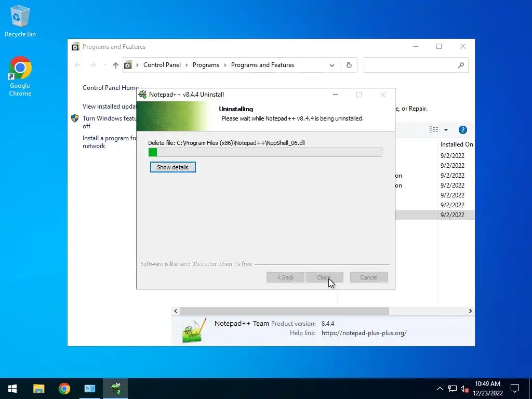Image resolution: width=532 pixels, height=399 pixels.
Task: Go back in Programs and Features window
Action: click(x=77, y=65)
